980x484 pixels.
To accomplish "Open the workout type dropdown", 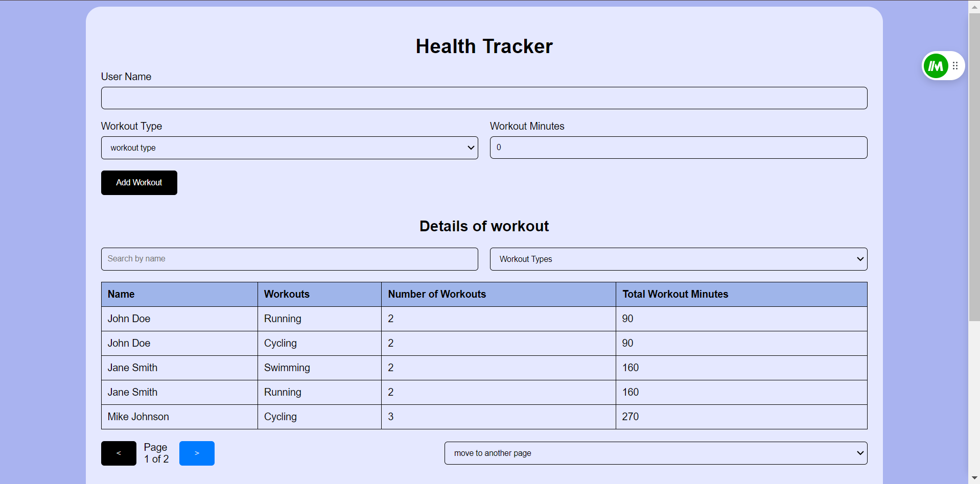I will click(x=290, y=148).
